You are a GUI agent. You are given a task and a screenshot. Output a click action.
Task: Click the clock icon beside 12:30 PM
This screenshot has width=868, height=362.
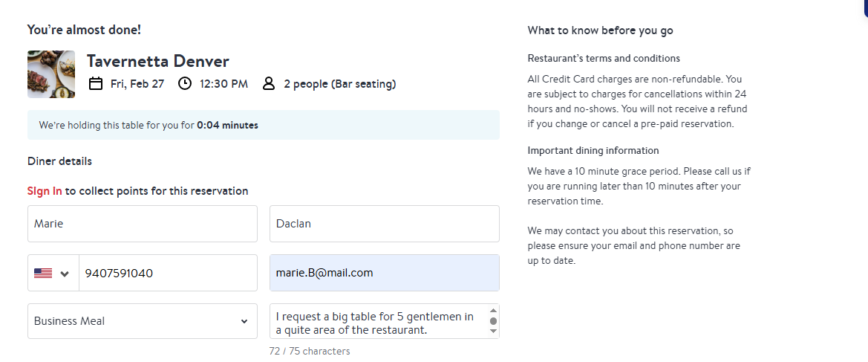pos(185,84)
